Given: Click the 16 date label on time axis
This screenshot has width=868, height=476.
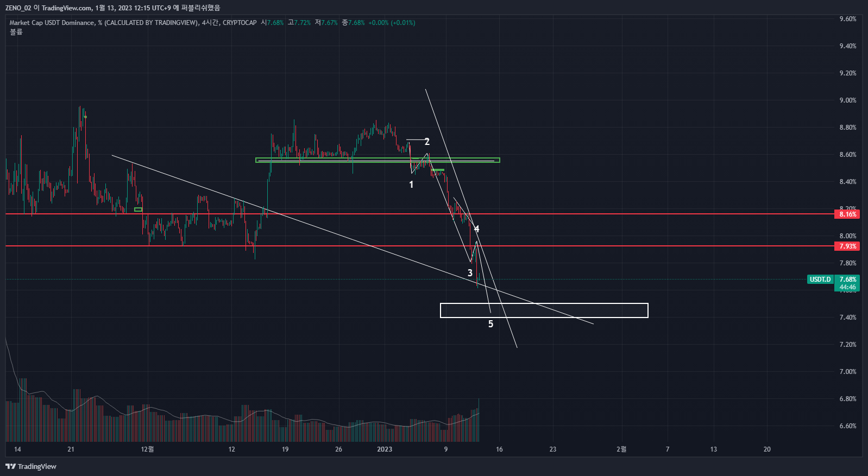Looking at the screenshot, I should 499,449.
